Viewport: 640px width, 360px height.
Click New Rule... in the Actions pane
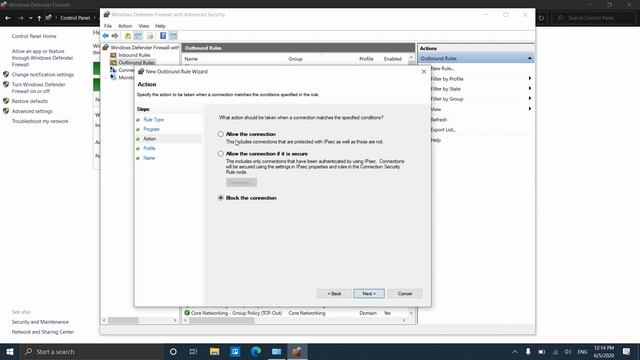[442, 69]
